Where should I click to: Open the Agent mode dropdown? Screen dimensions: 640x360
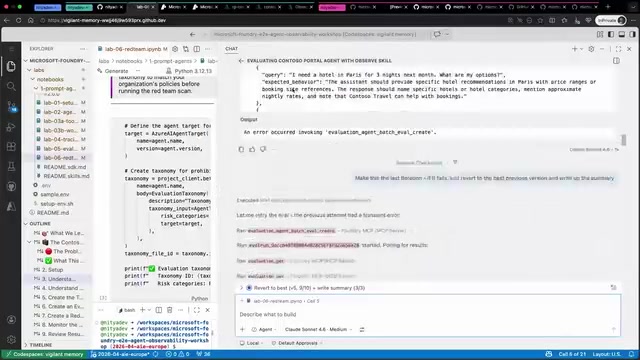tap(264, 329)
